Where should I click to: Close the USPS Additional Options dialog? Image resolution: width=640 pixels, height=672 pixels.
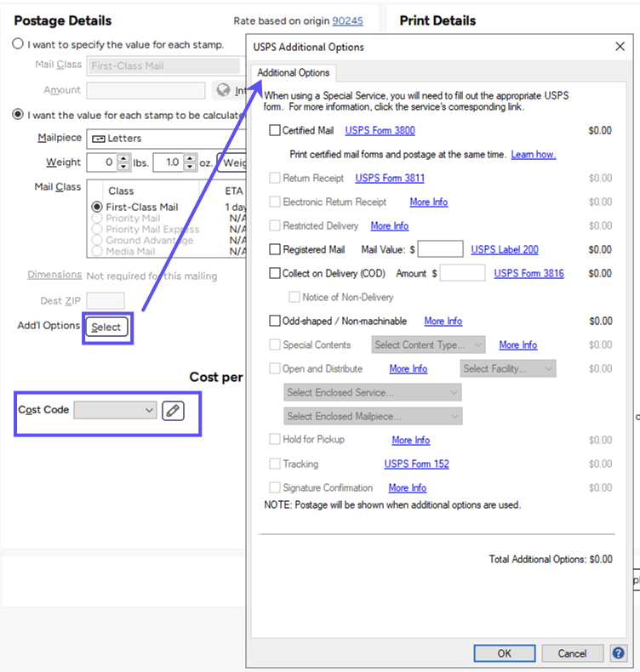pyautogui.click(x=620, y=46)
